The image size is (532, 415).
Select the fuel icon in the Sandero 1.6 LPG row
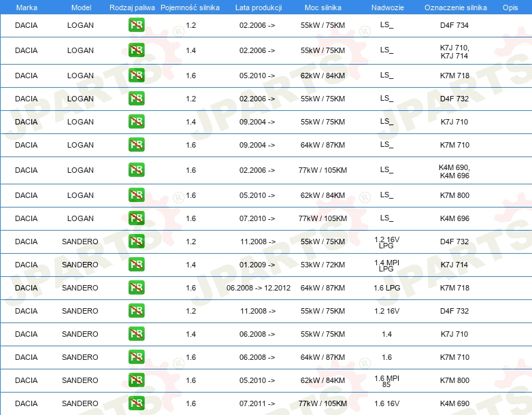coord(136,287)
